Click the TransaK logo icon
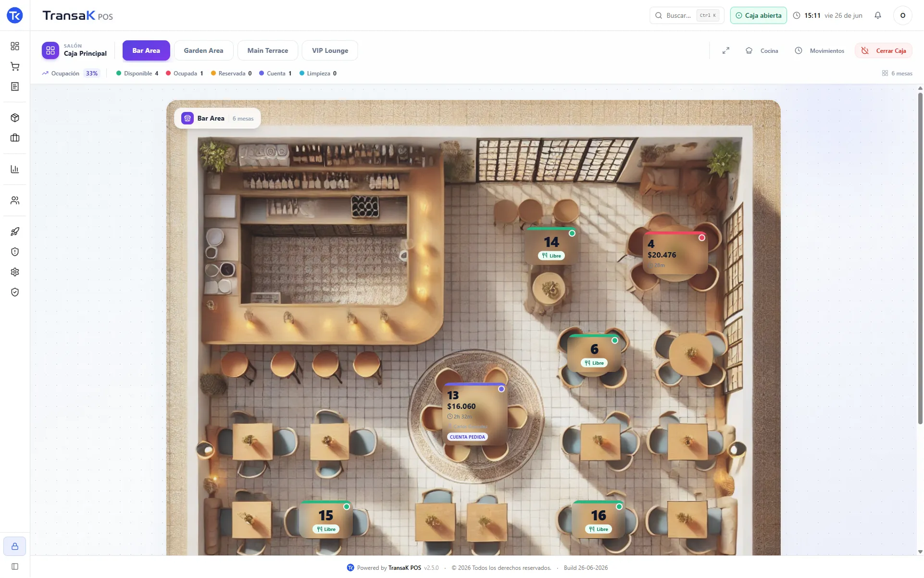Image resolution: width=924 pixels, height=578 pixels. pyautogui.click(x=15, y=15)
